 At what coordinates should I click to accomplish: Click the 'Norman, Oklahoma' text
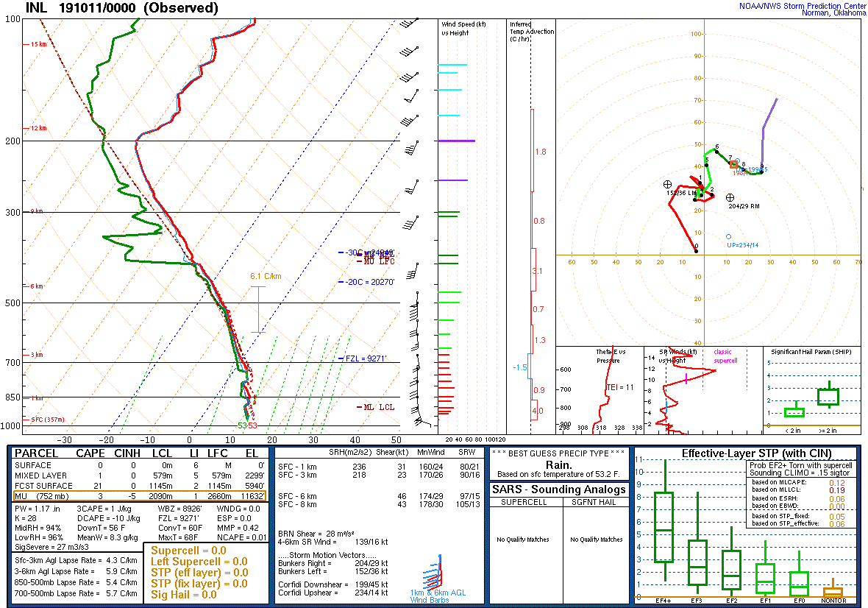coord(833,13)
